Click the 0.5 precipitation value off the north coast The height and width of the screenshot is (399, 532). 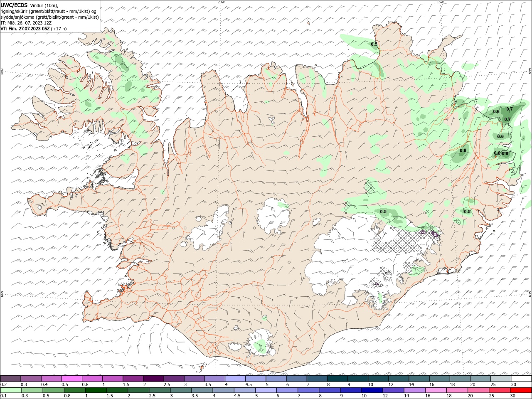point(374,44)
